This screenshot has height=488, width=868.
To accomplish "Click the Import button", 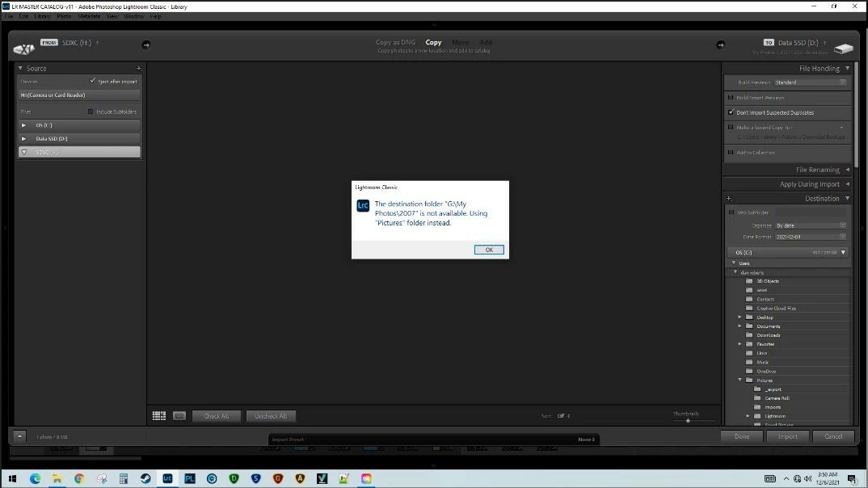I will point(787,436).
